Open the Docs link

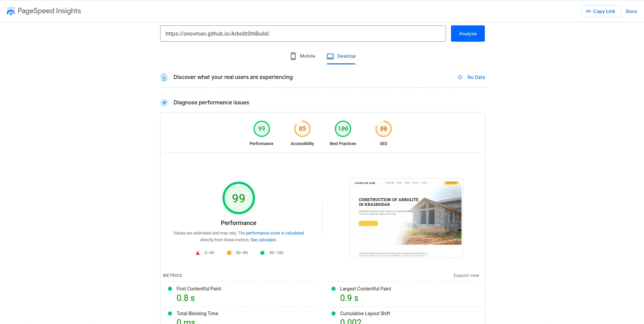631,11
